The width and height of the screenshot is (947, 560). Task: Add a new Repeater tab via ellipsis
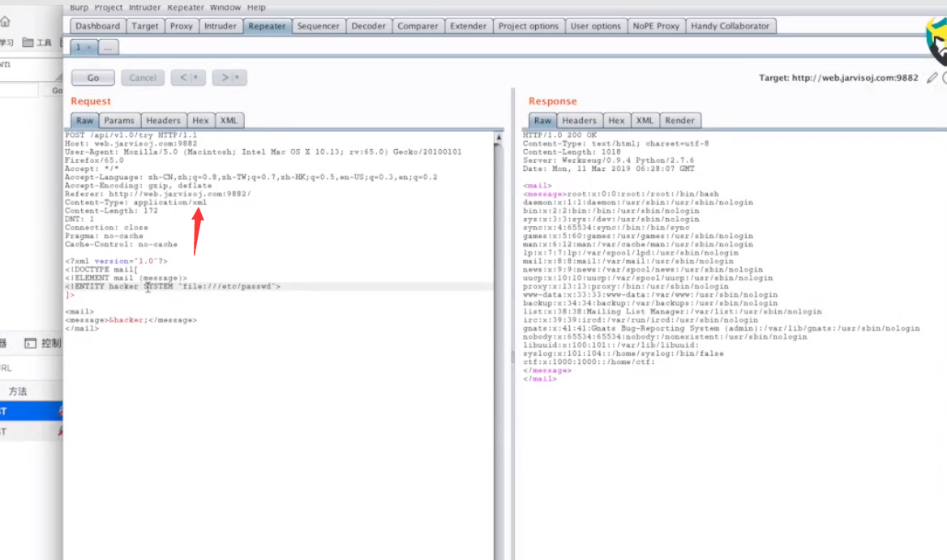point(108,47)
